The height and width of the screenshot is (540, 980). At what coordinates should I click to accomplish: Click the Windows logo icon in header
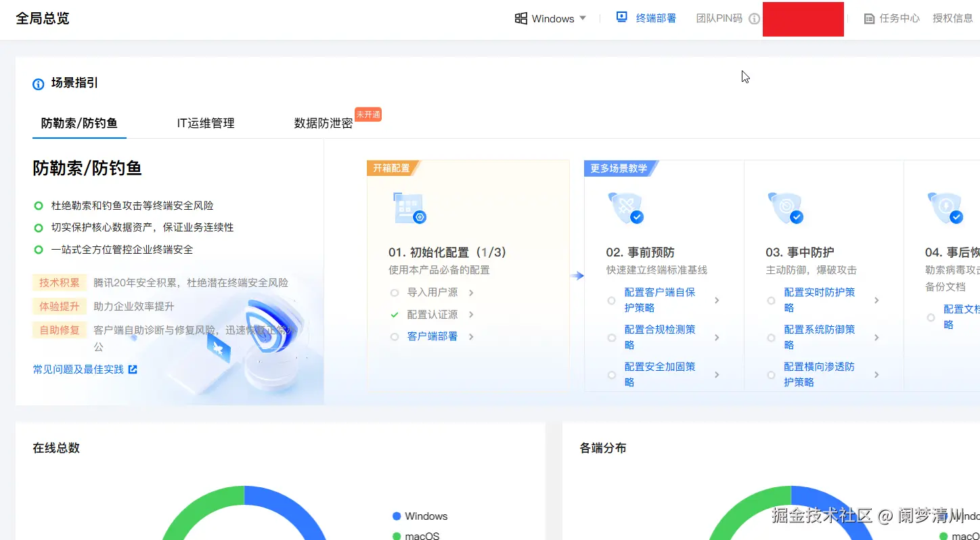pyautogui.click(x=521, y=18)
